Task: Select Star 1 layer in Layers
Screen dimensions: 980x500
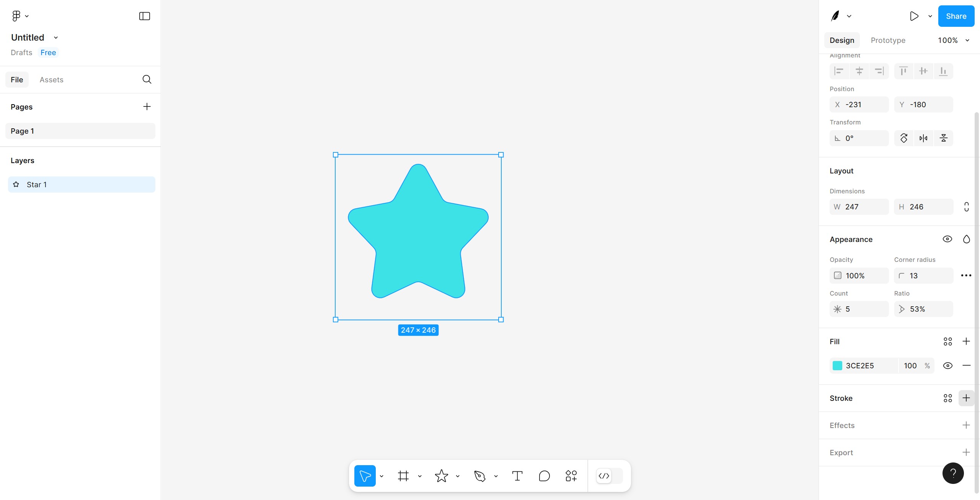Action: pyautogui.click(x=82, y=185)
